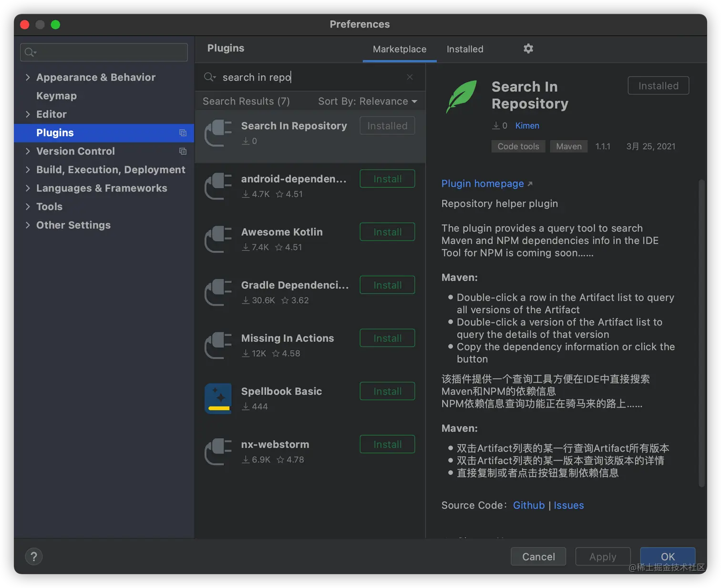
Task: Click the Awesome Kotlin plugin icon
Action: pyautogui.click(x=218, y=239)
